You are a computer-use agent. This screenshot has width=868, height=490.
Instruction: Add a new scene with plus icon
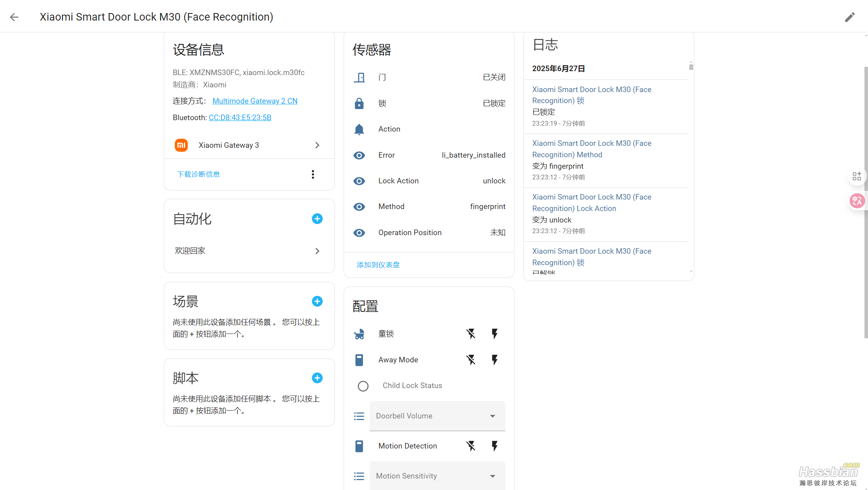317,301
